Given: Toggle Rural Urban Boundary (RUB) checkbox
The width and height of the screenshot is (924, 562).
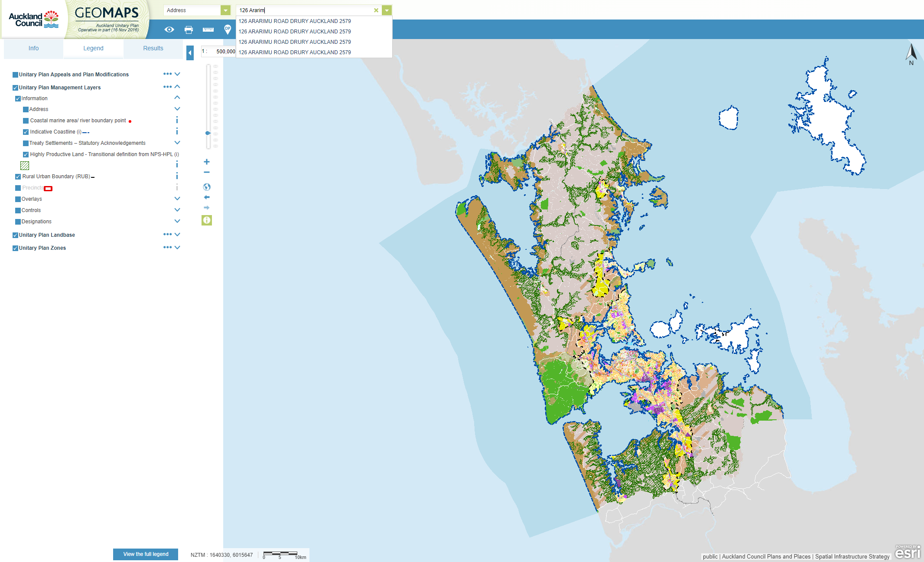Looking at the screenshot, I should [x=18, y=176].
